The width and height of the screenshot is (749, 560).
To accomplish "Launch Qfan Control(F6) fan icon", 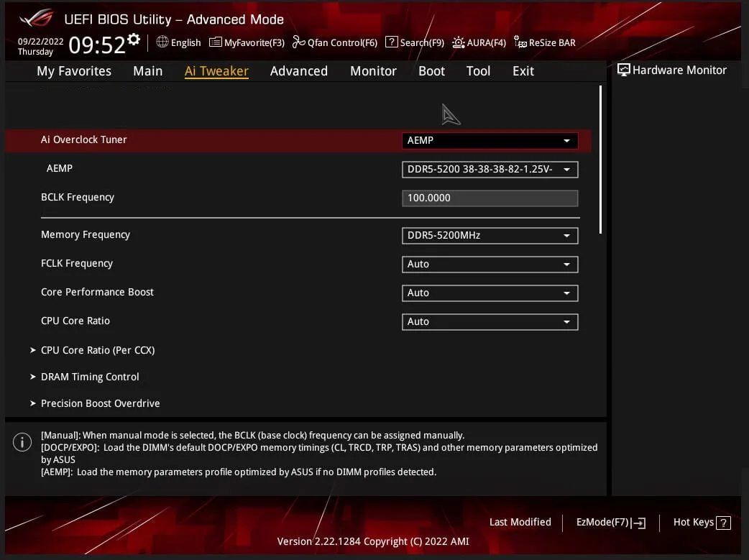I will [x=298, y=42].
